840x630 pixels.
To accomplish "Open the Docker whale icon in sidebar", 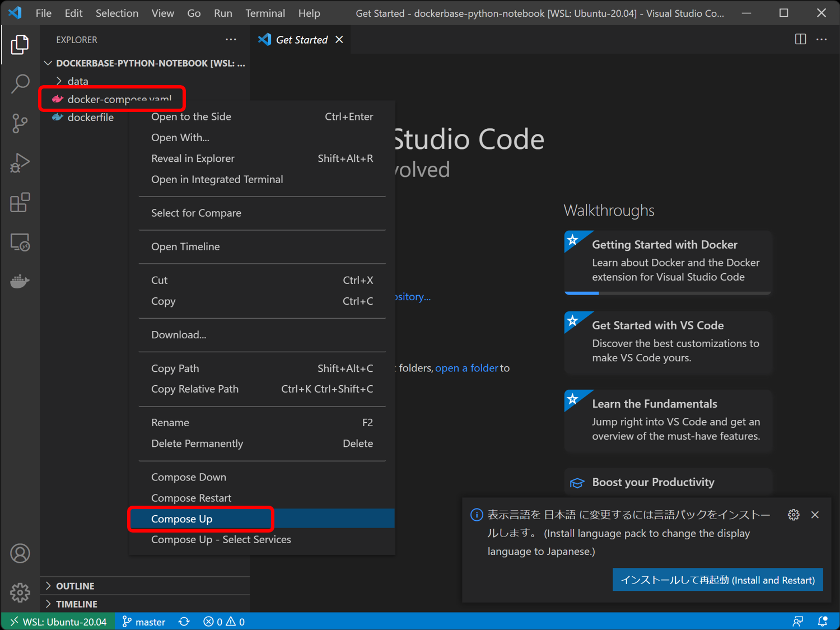I will click(20, 281).
